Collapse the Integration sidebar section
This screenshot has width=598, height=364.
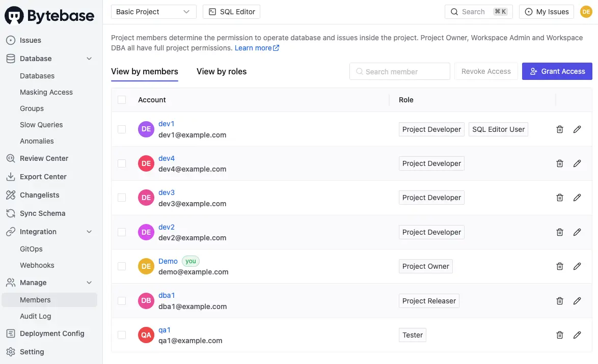point(89,232)
